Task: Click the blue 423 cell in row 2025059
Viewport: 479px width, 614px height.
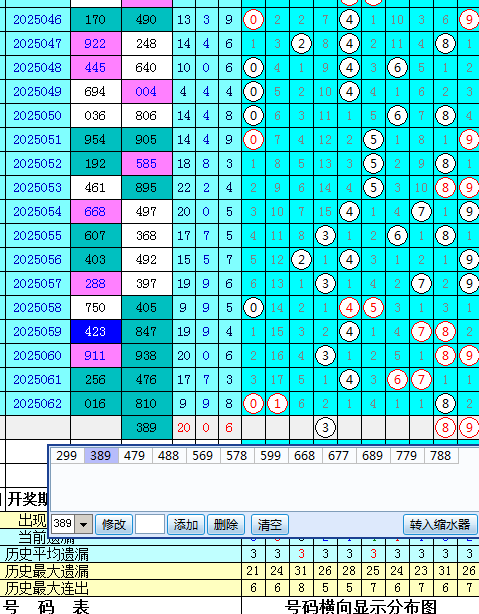Action: 96,332
